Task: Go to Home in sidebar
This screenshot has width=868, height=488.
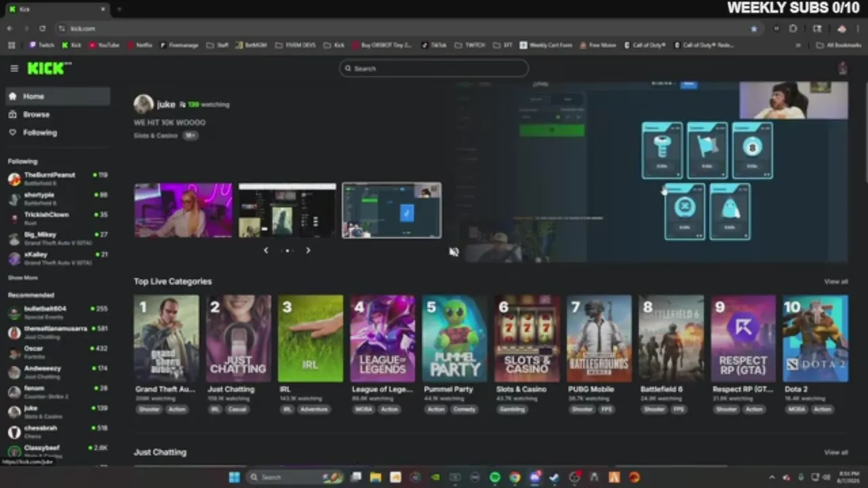Action: tap(57, 96)
